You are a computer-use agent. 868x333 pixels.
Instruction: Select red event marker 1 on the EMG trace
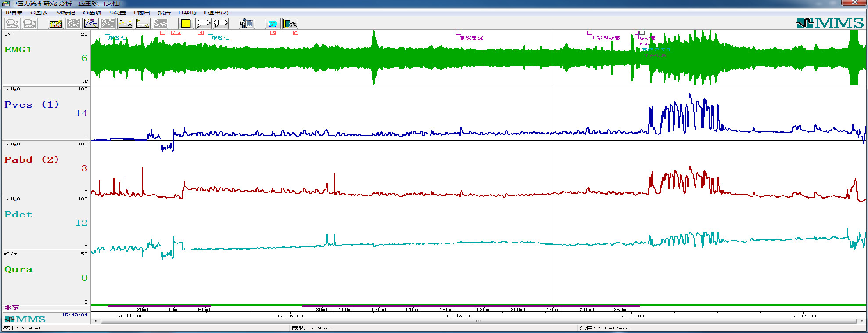pos(163,33)
